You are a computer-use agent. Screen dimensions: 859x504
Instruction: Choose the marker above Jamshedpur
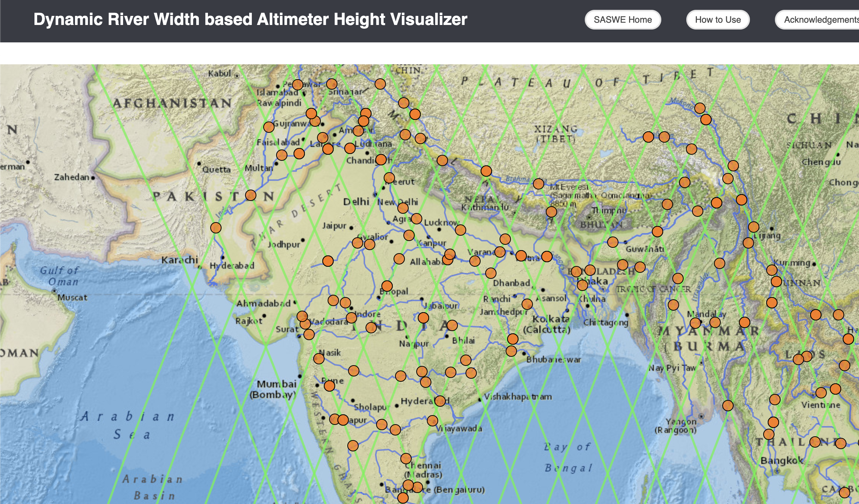coord(527,304)
